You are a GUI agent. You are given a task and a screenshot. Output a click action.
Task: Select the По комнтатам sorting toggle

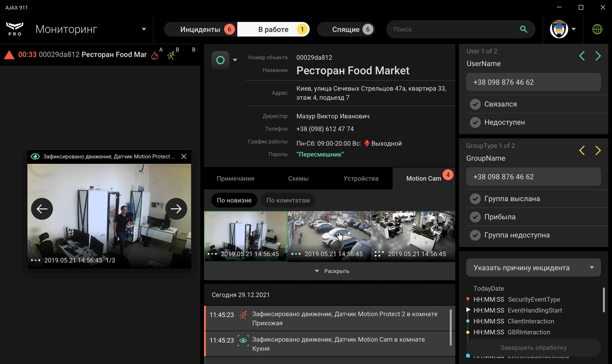[x=288, y=200]
